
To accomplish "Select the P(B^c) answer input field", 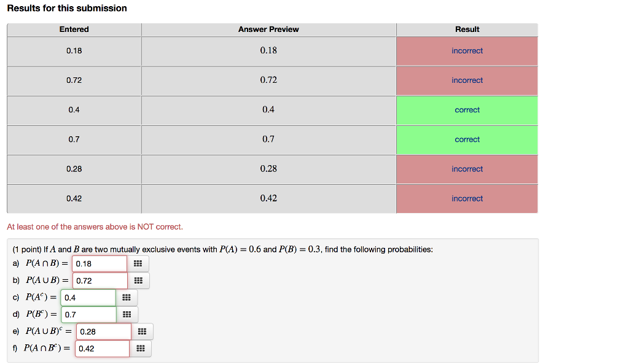I will (x=88, y=314).
